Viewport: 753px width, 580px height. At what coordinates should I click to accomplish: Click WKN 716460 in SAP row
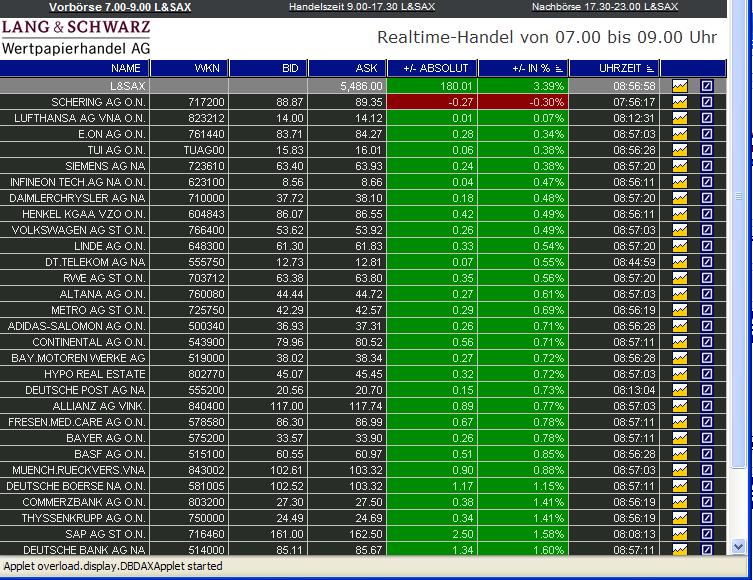tap(206, 534)
